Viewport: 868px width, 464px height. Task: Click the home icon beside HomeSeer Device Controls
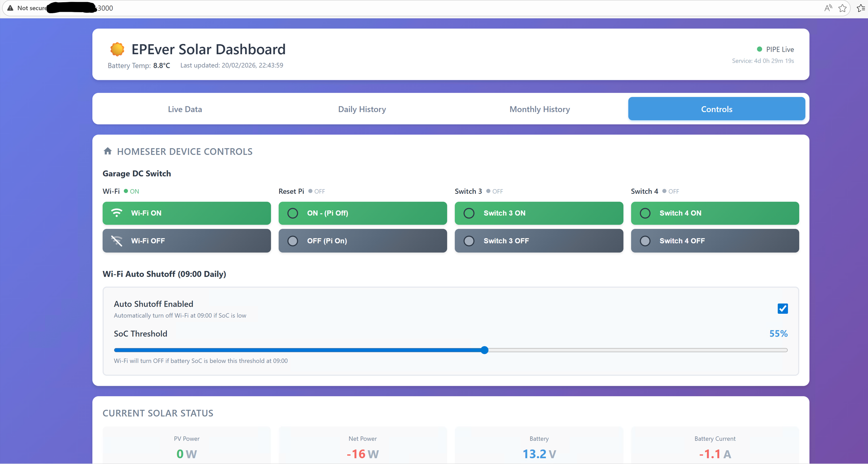coord(108,151)
